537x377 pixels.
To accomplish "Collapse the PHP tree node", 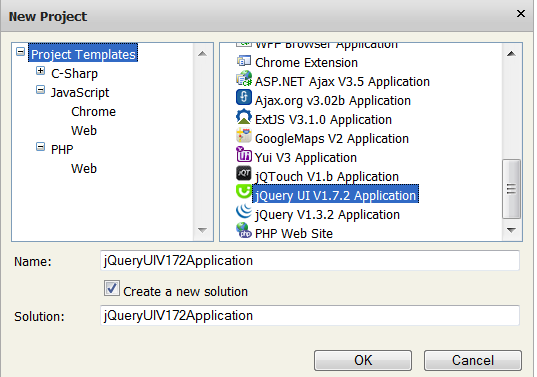I will click(x=40, y=147).
